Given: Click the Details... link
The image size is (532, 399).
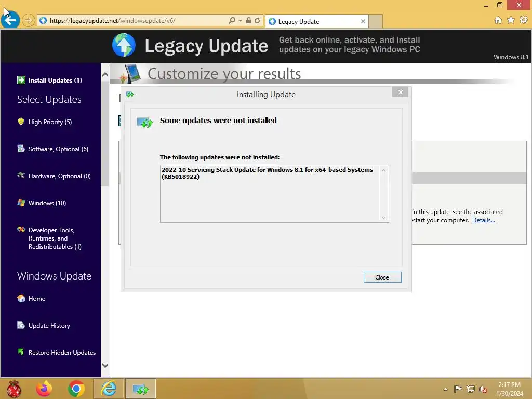Looking at the screenshot, I should coord(484,220).
